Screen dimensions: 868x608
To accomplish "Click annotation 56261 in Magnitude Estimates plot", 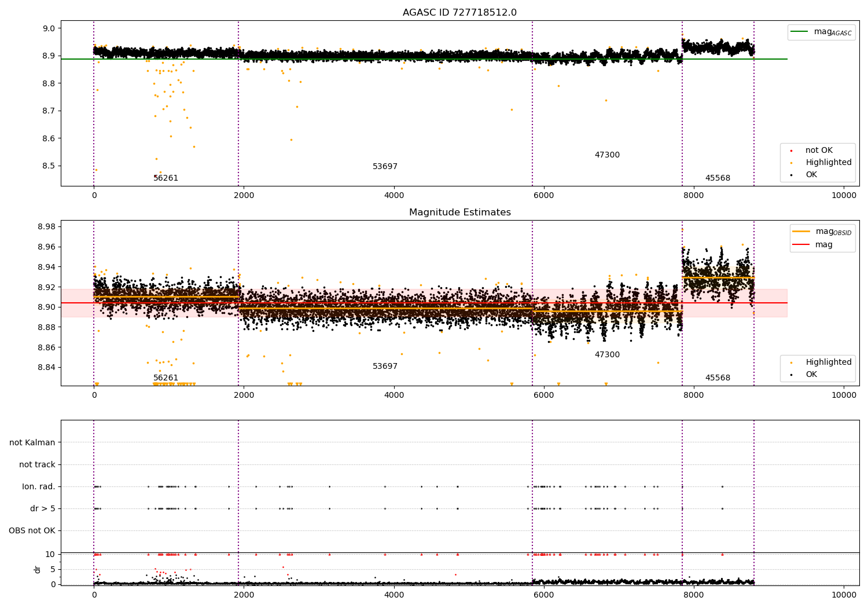I will tap(165, 378).
